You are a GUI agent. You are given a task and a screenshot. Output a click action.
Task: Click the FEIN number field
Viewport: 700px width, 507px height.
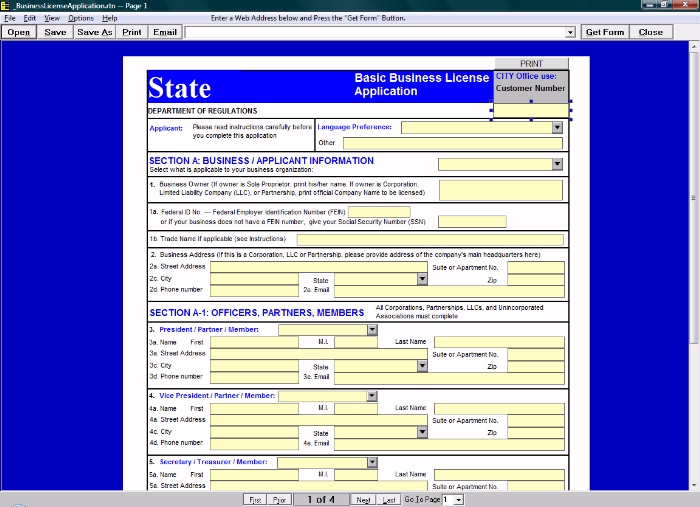coord(379,212)
